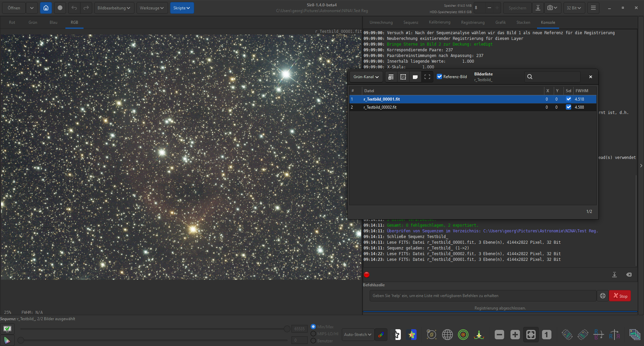Switch to the Grün channel tab
This screenshot has height=346, width=644.
click(x=33, y=22)
